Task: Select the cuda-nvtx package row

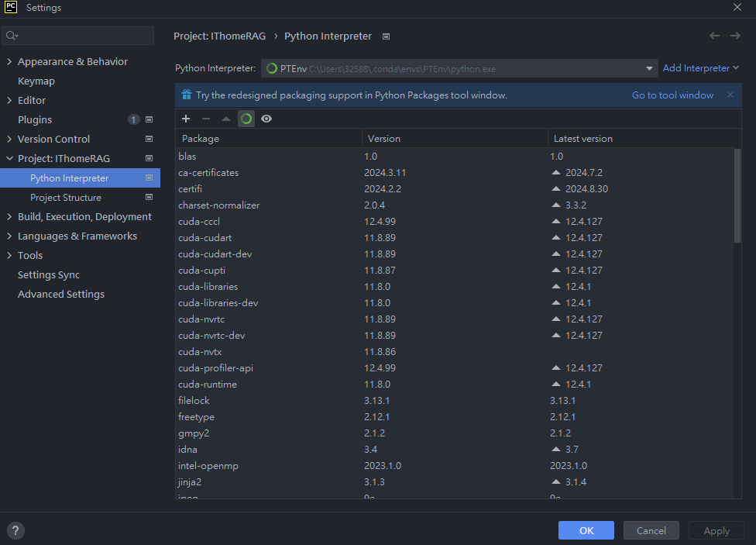Action: pyautogui.click(x=454, y=352)
